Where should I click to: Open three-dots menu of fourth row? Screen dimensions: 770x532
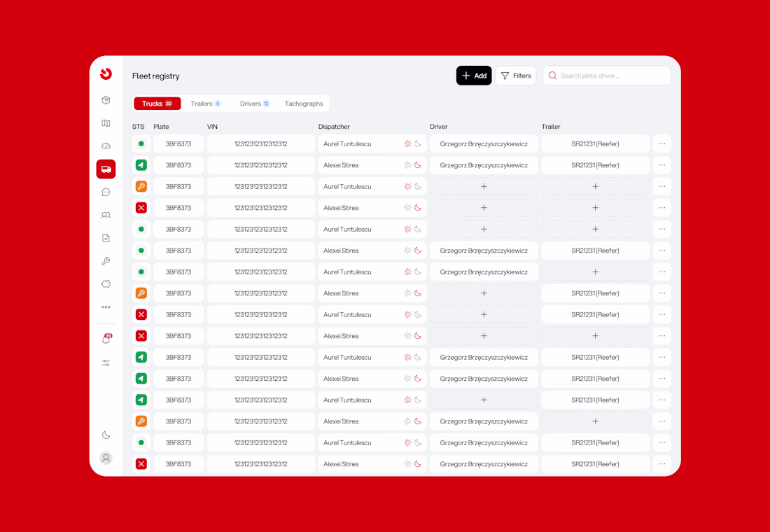point(662,208)
